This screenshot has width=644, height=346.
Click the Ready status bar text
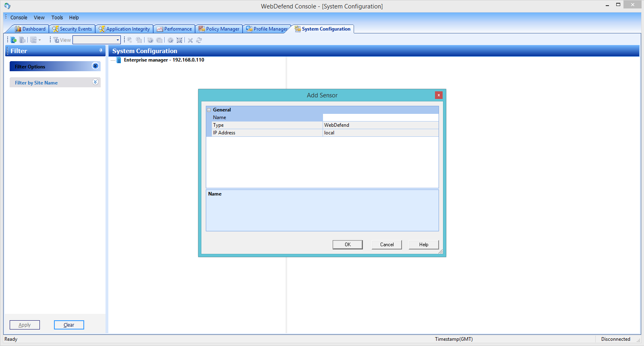[11, 339]
